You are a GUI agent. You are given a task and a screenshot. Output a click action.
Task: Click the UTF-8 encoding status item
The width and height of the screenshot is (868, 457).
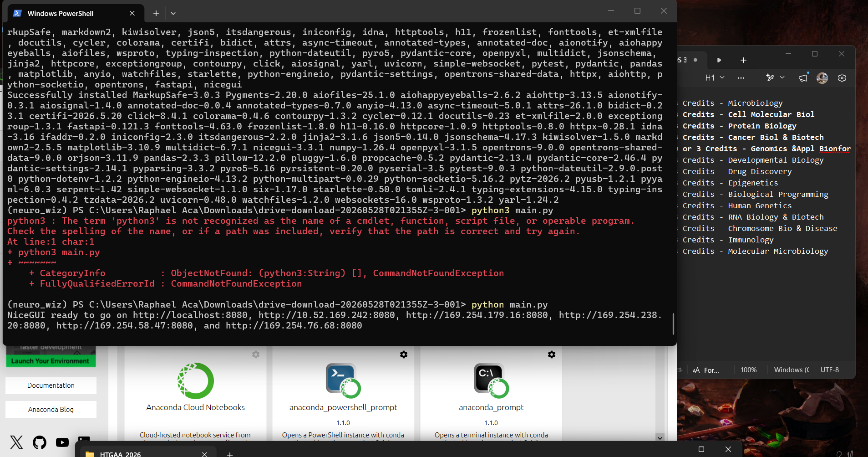pyautogui.click(x=830, y=370)
